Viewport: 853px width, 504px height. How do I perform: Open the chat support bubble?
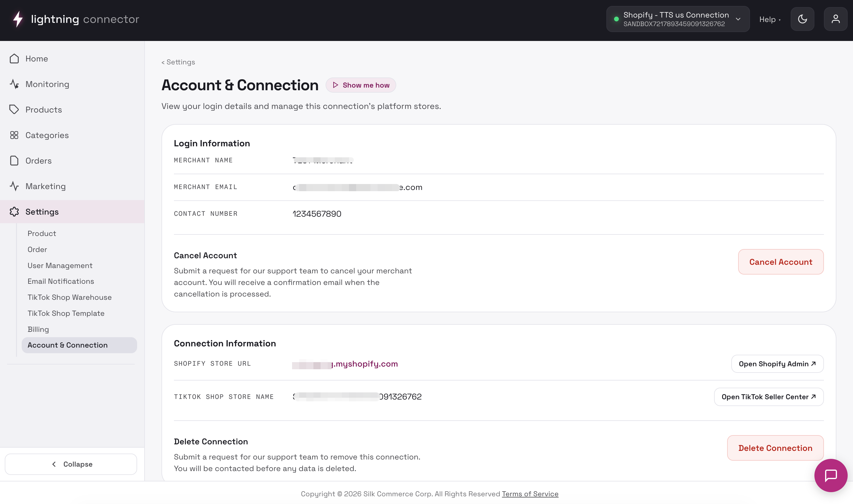pos(830,475)
